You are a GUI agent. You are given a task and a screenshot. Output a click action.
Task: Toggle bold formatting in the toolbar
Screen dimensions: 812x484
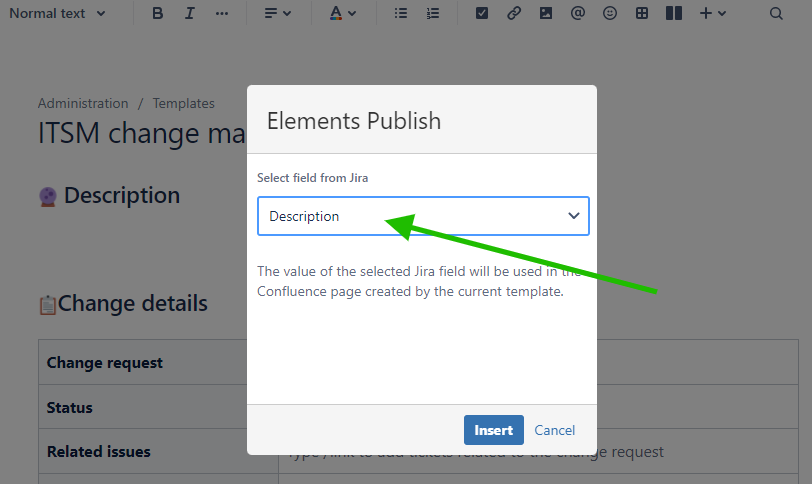coord(158,14)
